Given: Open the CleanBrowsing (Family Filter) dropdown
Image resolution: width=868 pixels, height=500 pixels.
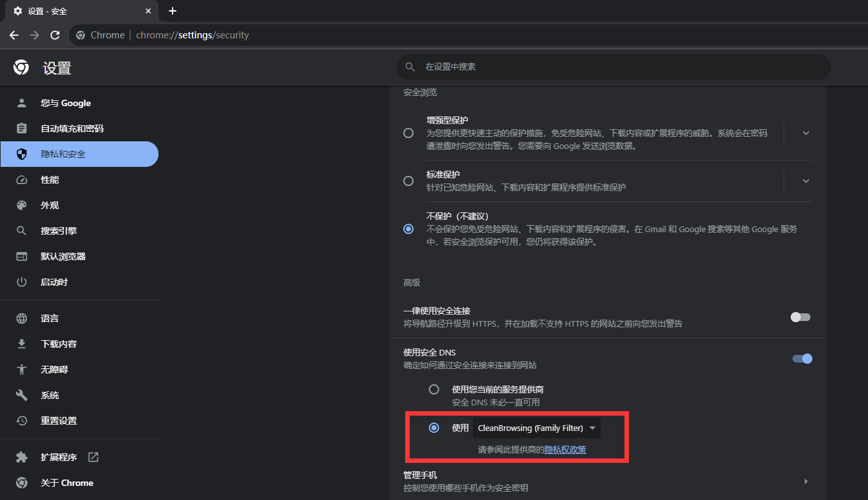Looking at the screenshot, I should (x=536, y=428).
